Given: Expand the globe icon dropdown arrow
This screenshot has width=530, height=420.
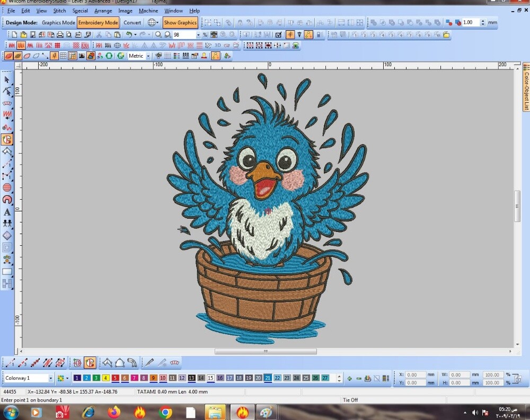Looking at the screenshot, I should 157,23.
